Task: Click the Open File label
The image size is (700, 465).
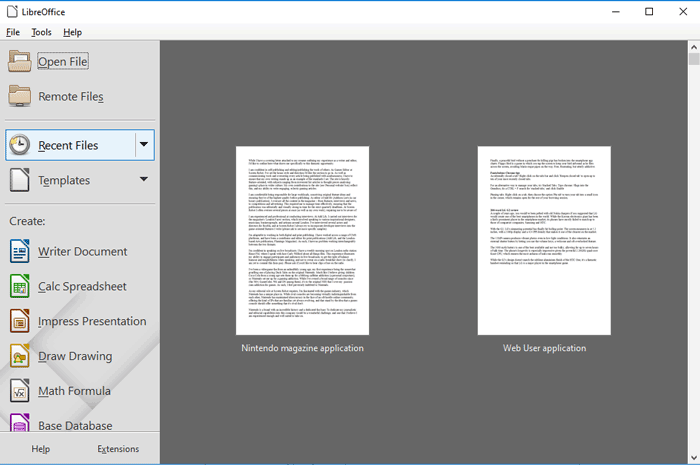Action: [62, 62]
